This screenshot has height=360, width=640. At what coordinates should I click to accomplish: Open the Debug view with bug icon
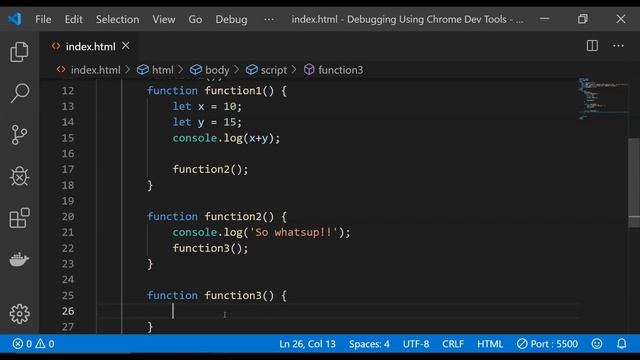pyautogui.click(x=19, y=176)
